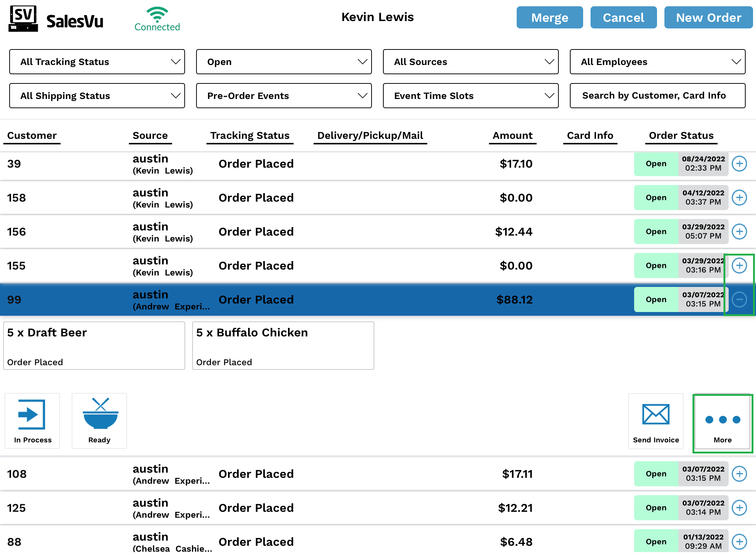Click the In Process arrow icon
This screenshot has height=555, width=756.
[x=32, y=415]
